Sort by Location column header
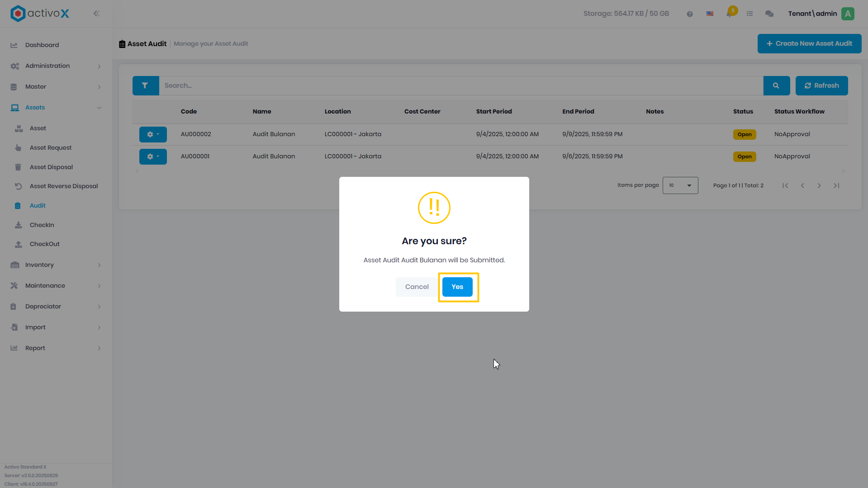Screen dimensions: 868x488 pos(337,112)
